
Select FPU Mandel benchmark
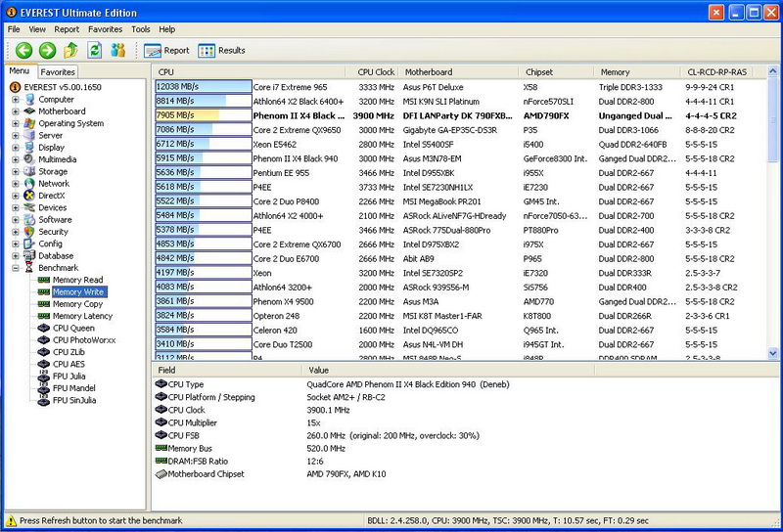(74, 388)
